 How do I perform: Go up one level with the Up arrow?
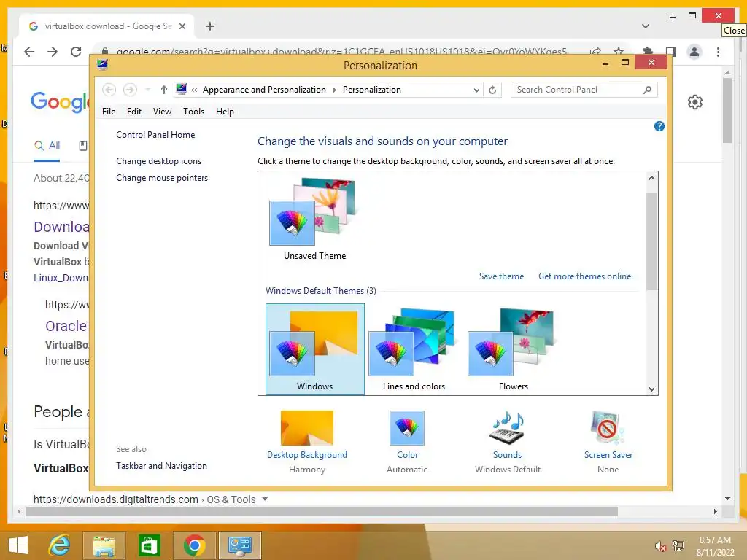pos(164,90)
